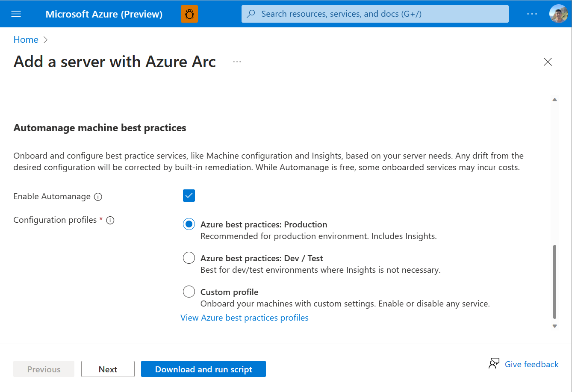Select Azure best practices: Production profile
The image size is (572, 392).
(189, 224)
